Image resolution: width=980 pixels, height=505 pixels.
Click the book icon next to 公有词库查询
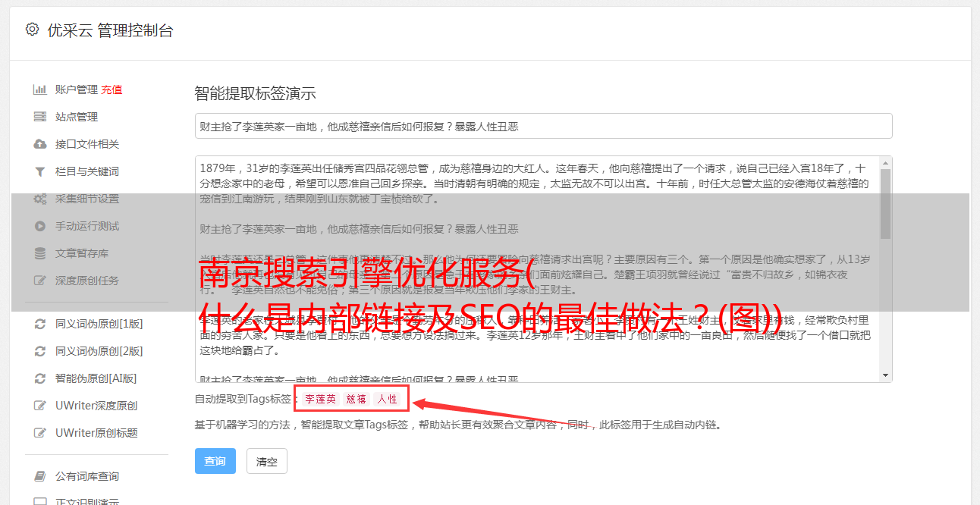[39, 476]
